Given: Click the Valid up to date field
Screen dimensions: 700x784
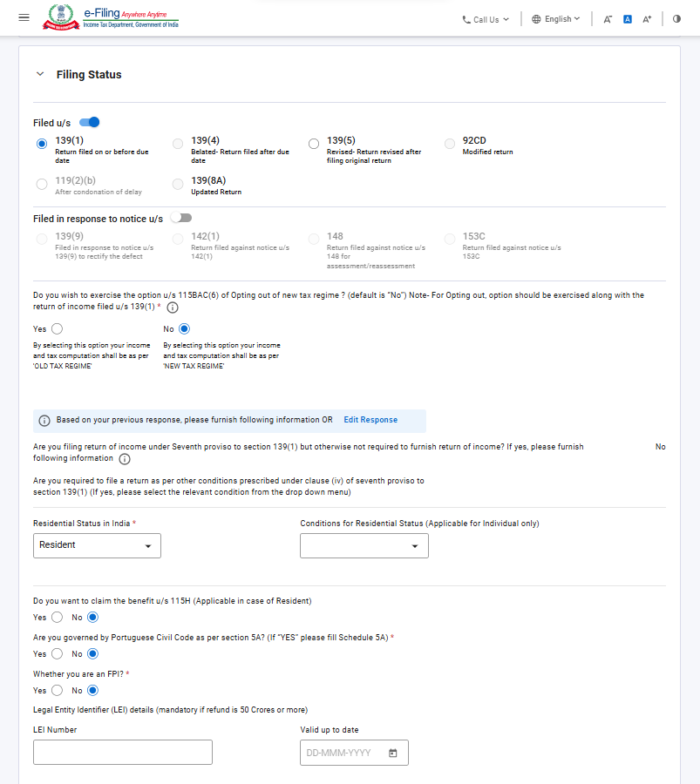Looking at the screenshot, I should click(354, 753).
